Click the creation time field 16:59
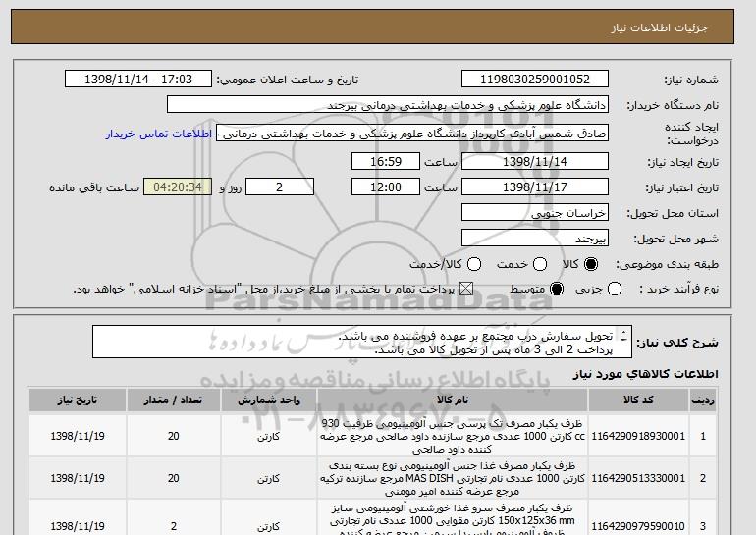Viewport: 756px width, 535px height. click(386, 161)
